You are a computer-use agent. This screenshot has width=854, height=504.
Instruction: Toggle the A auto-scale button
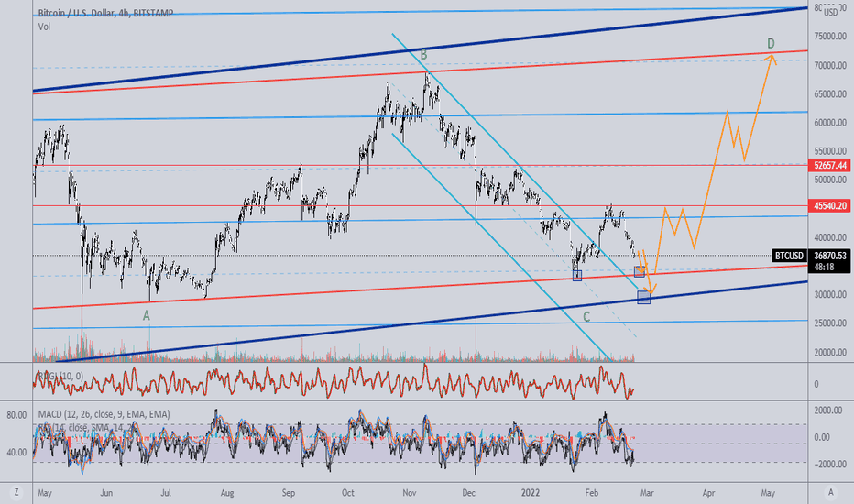coord(830,493)
